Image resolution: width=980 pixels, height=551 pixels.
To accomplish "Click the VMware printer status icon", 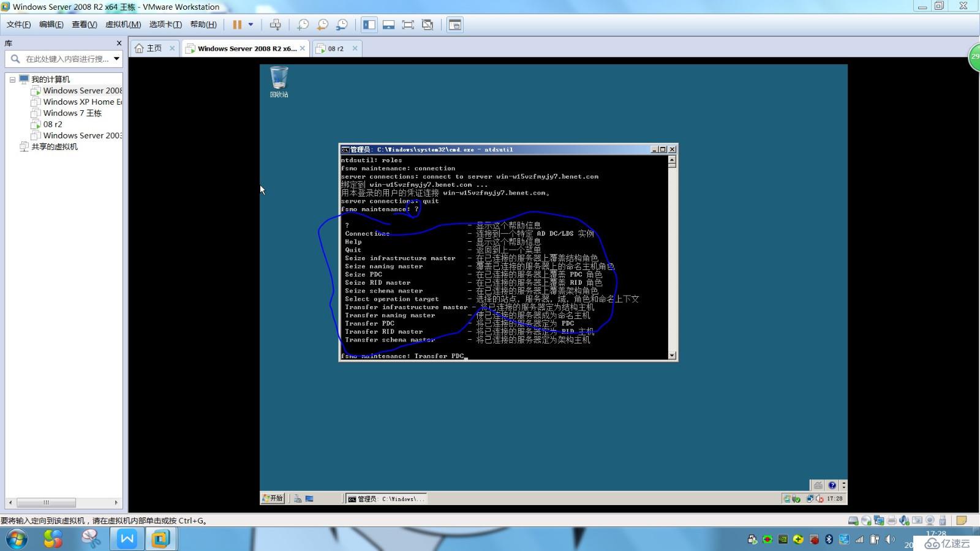I will (x=892, y=520).
